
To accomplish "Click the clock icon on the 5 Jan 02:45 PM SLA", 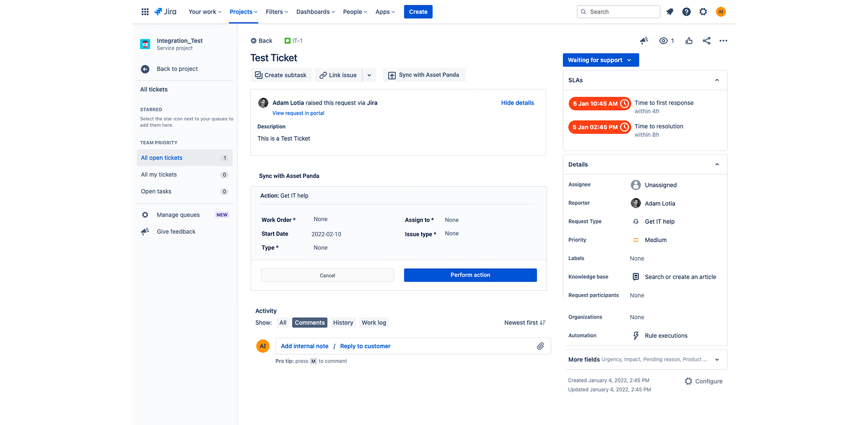I will click(625, 127).
